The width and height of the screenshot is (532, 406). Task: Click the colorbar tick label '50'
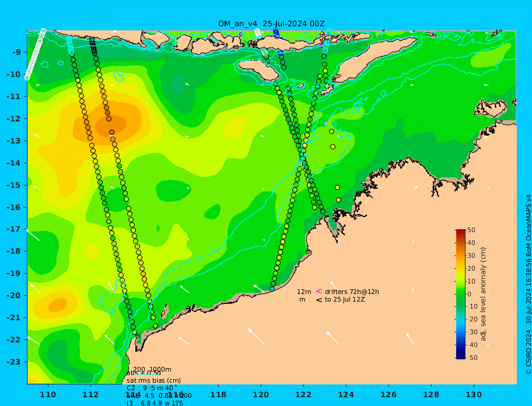click(471, 230)
